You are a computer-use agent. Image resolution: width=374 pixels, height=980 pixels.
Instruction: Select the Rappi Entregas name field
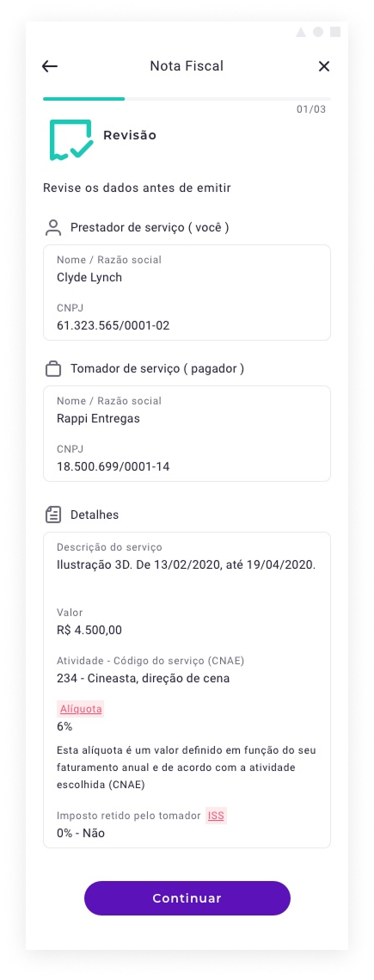[187, 411]
